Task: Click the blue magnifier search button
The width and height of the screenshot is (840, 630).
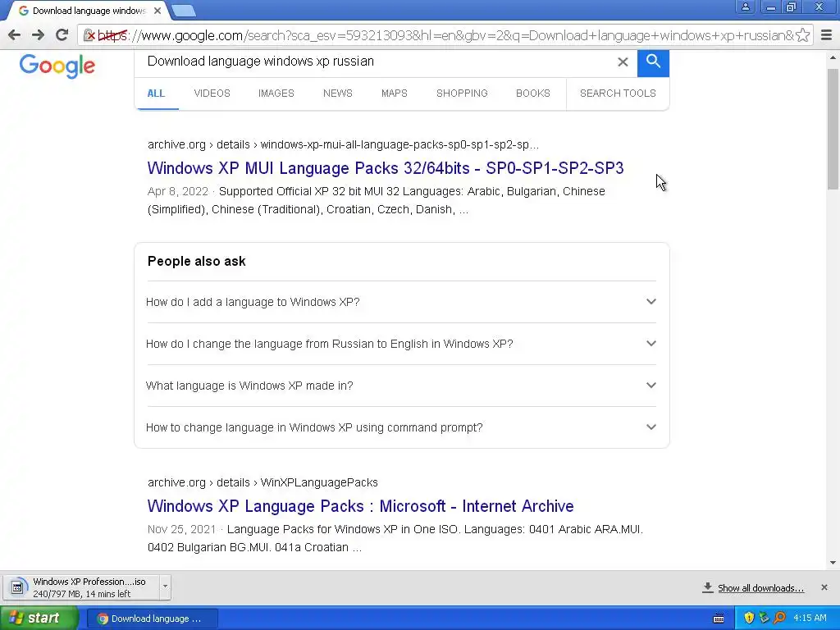Action: click(653, 62)
